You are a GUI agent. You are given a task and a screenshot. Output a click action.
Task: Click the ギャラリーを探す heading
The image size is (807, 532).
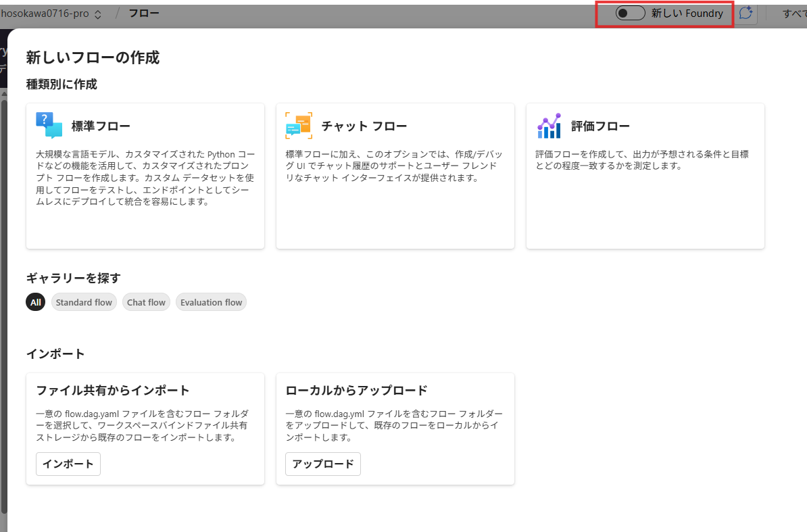[74, 279]
